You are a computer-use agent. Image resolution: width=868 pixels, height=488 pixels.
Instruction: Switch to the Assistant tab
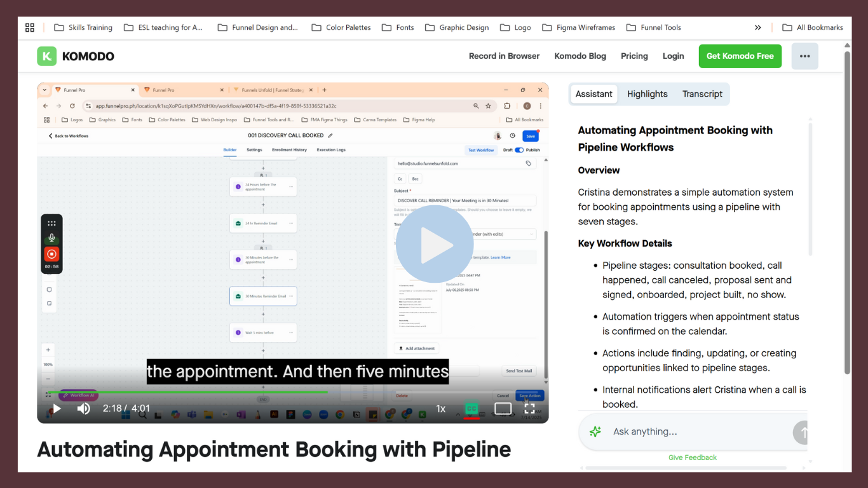pos(594,94)
